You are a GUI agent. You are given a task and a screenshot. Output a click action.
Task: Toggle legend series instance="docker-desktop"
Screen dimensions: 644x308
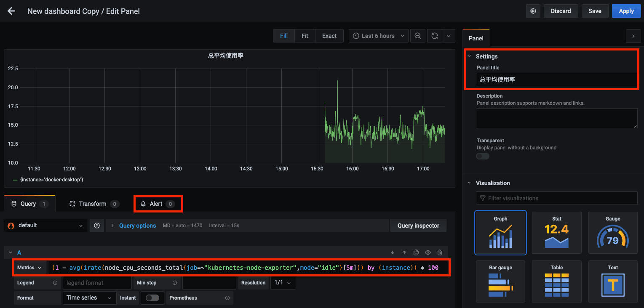click(51, 180)
